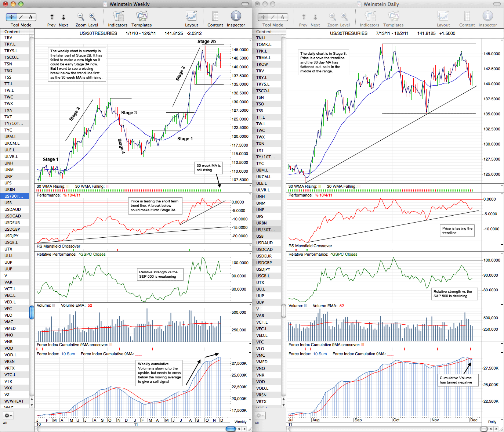Image resolution: width=504 pixels, height=432 pixels.
Task: Click up arrow of Daily symbol list scrollbar
Action: coord(283,399)
